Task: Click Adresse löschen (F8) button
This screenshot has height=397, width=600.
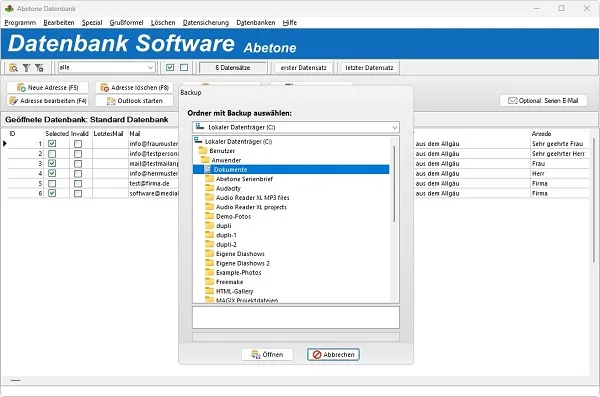Action: pyautogui.click(x=134, y=88)
